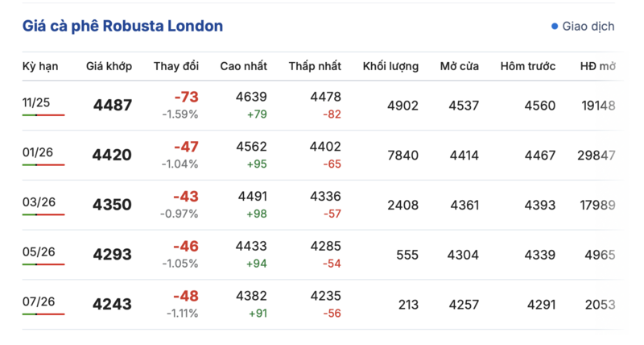Click the Thấp nhất column header
644x345 pixels.
[x=315, y=66]
